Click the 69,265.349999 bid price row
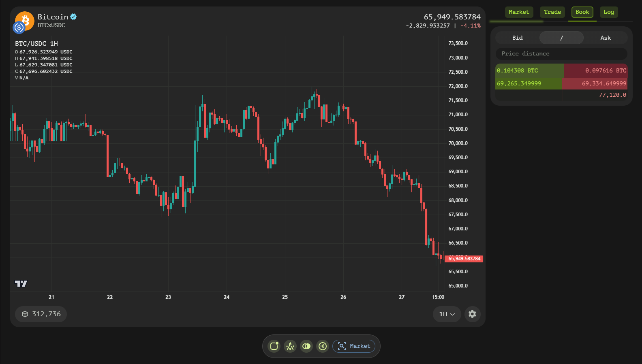Image resolution: width=642 pixels, height=364 pixels. [519, 83]
